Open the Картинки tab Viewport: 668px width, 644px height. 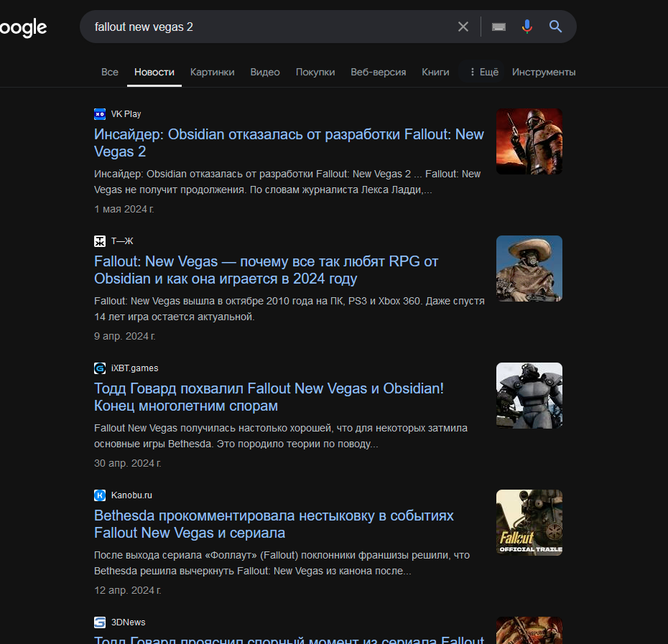point(212,72)
